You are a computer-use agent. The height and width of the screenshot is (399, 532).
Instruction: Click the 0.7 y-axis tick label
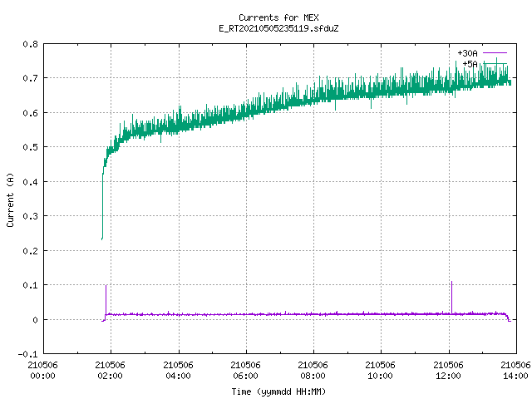pyautogui.click(x=30, y=78)
